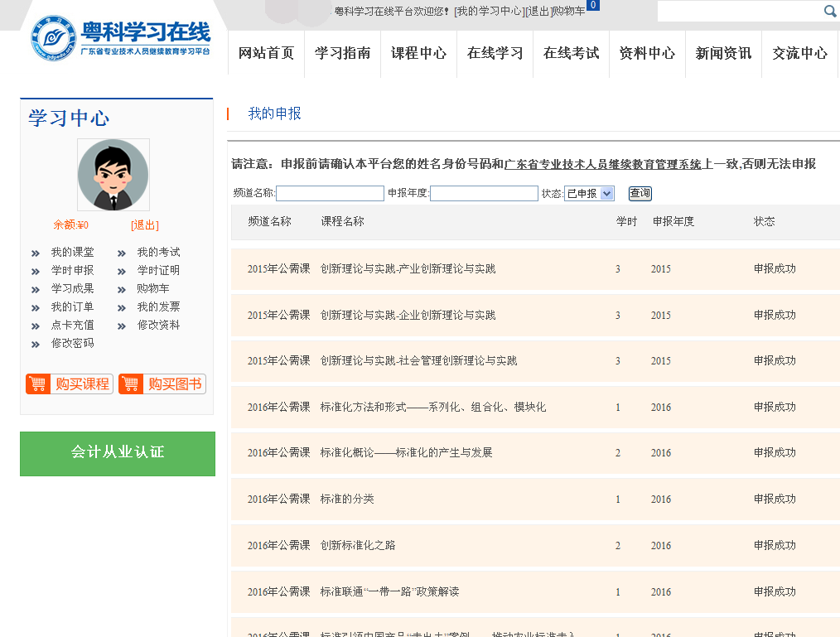Open the 广东省专业技术人员继续教育管理系统 link
The width and height of the screenshot is (840, 637).
(603, 164)
